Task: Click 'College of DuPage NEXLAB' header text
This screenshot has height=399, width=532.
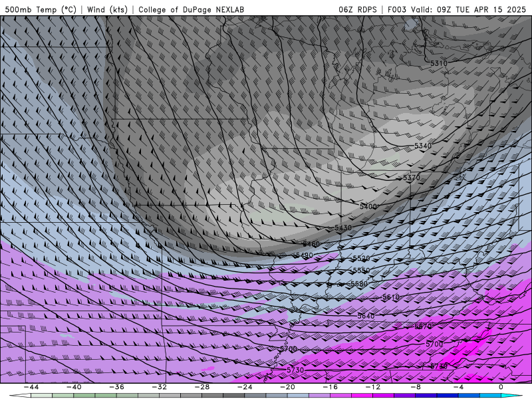Action: [191, 9]
